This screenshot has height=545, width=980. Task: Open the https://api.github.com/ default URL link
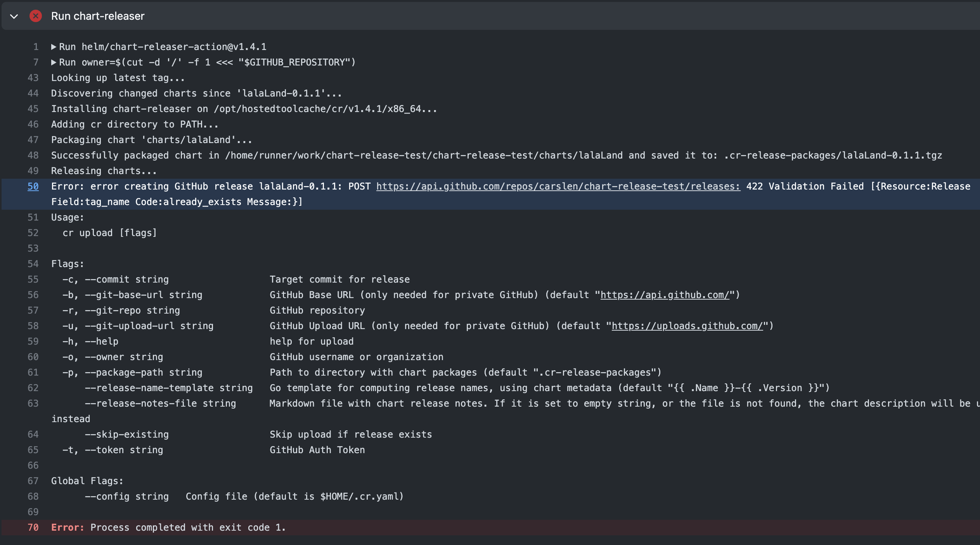click(x=665, y=295)
